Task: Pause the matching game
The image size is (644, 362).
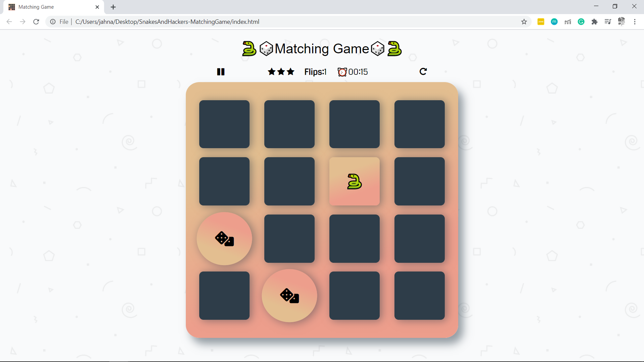Action: point(221,72)
